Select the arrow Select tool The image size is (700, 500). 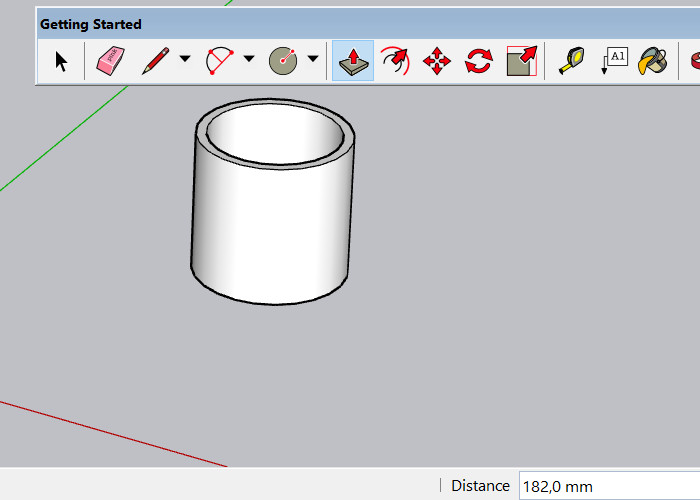pos(61,61)
